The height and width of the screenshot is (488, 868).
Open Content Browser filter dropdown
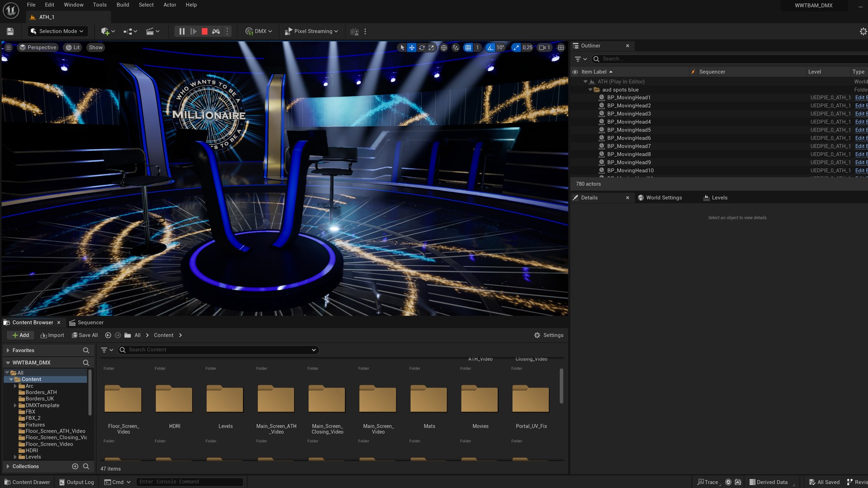[x=107, y=350]
